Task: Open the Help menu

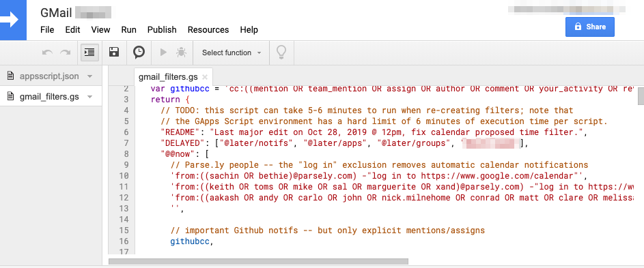Action: pyautogui.click(x=249, y=29)
